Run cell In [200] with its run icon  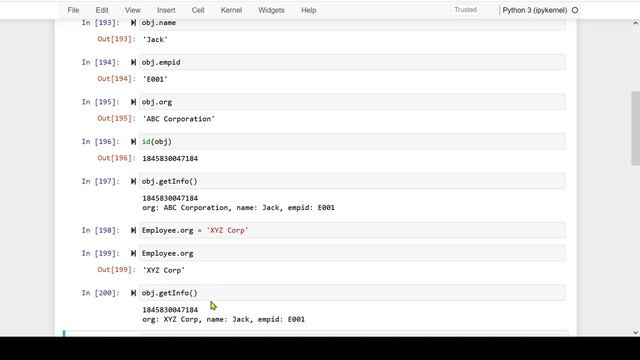pos(133,293)
